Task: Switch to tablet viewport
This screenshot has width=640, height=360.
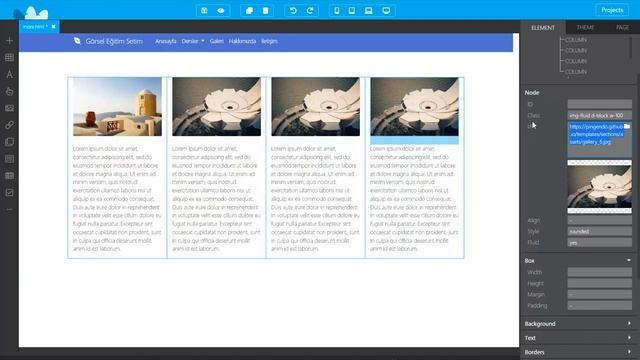Action: tap(351, 11)
